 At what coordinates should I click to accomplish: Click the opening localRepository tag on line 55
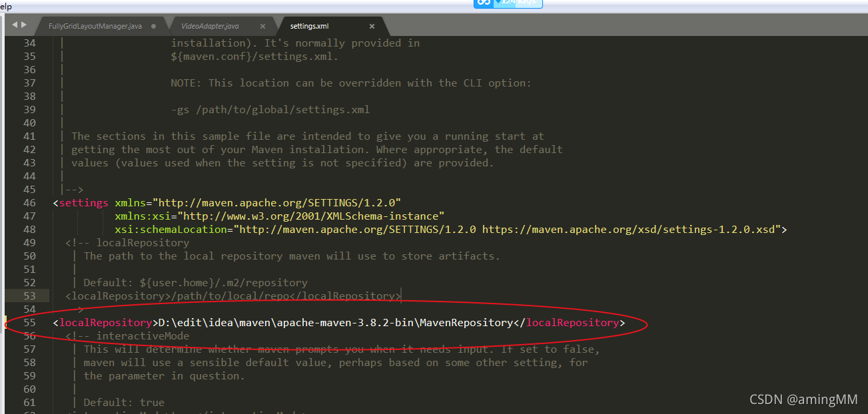(105, 322)
